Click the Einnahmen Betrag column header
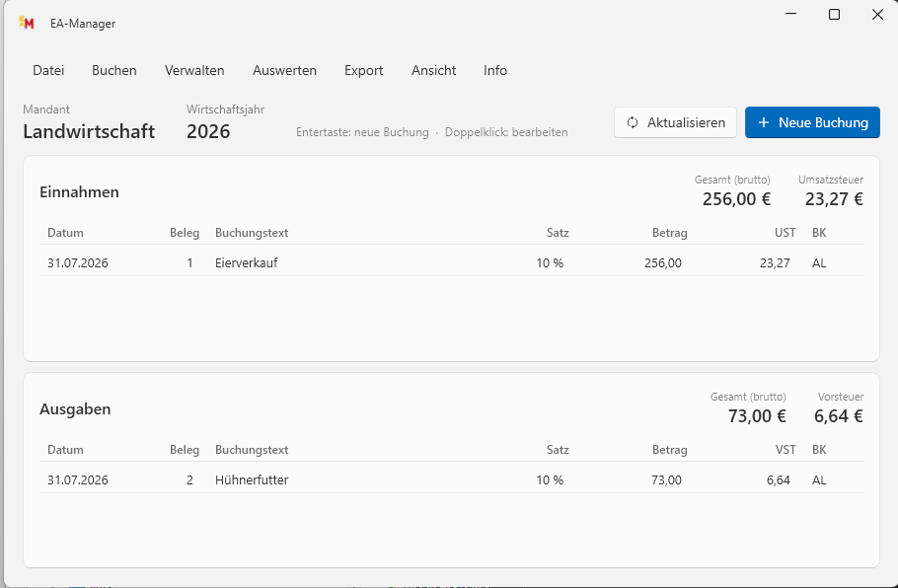Image resolution: width=898 pixels, height=588 pixels. pos(669,233)
